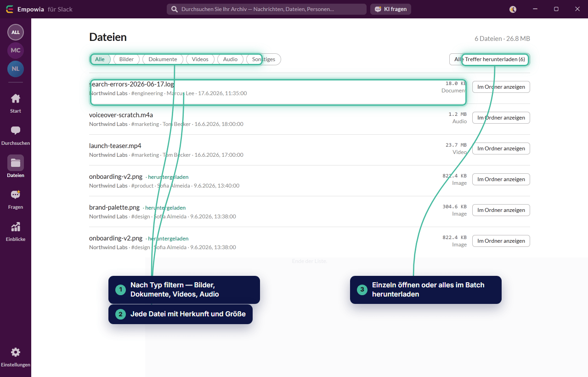Viewport: 588px width, 377px height.
Task: Click the search magnifier icon
Action: [x=175, y=9]
